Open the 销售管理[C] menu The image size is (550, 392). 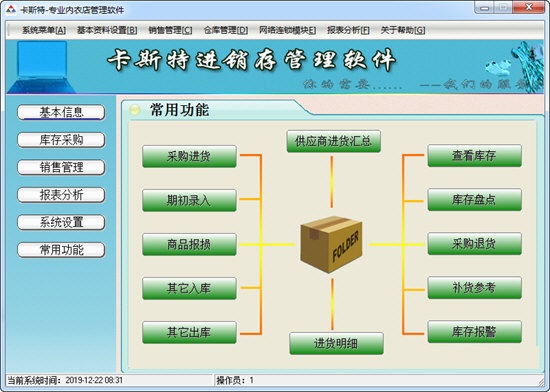click(170, 30)
